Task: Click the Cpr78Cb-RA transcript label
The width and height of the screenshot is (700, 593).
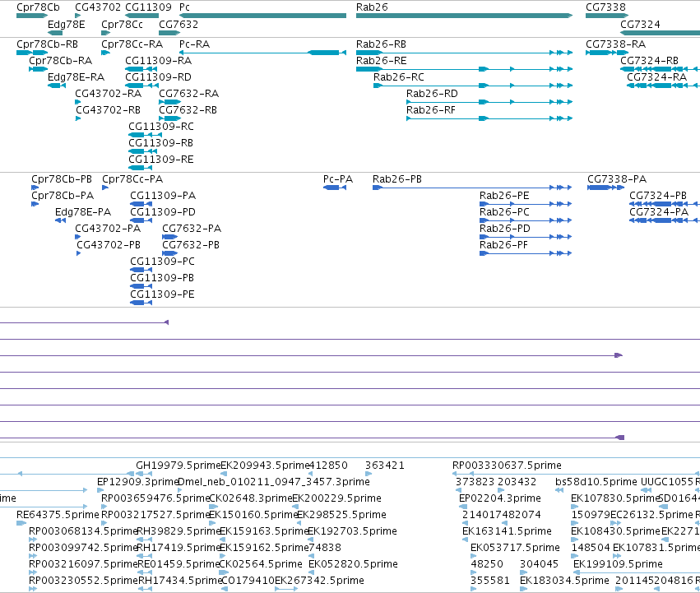Action: coord(60,61)
